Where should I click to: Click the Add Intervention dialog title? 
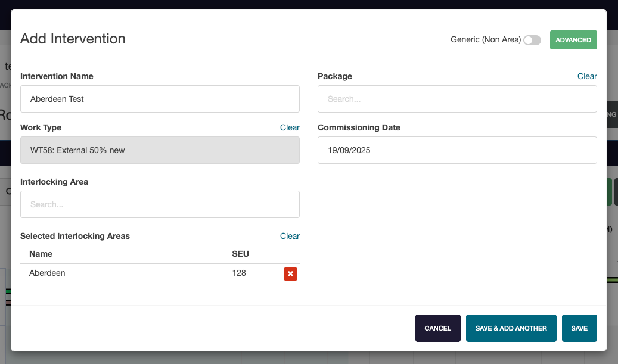[73, 39]
